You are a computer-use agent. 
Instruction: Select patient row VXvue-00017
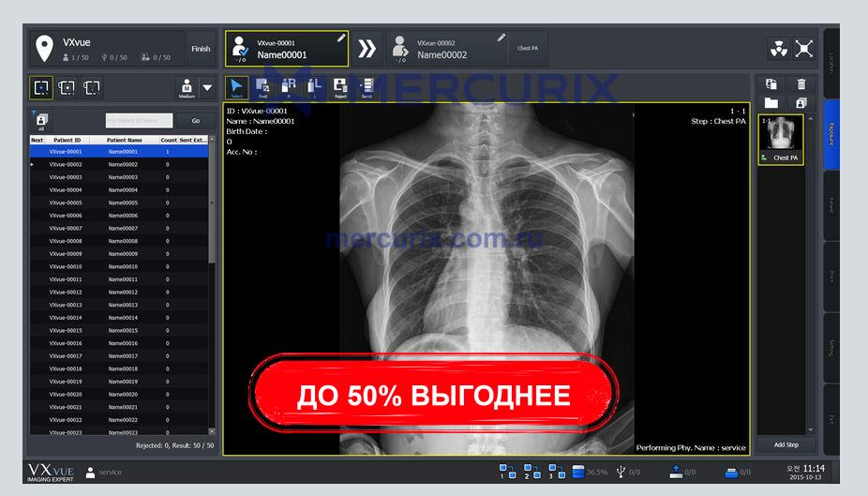tap(119, 356)
